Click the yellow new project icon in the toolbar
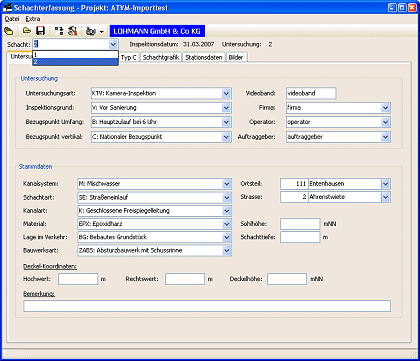 tap(9, 31)
